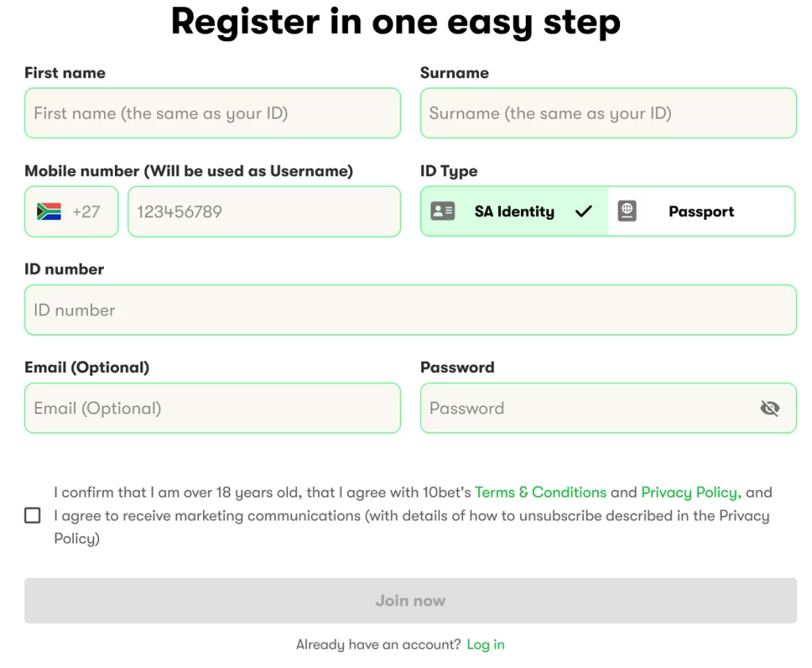The width and height of the screenshot is (812, 668).
Task: Click the Register in one easy step heading
Action: pos(396,23)
